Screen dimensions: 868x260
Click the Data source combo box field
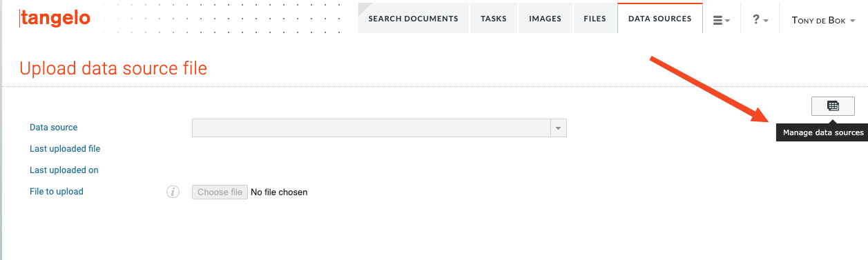pyautogui.click(x=379, y=128)
